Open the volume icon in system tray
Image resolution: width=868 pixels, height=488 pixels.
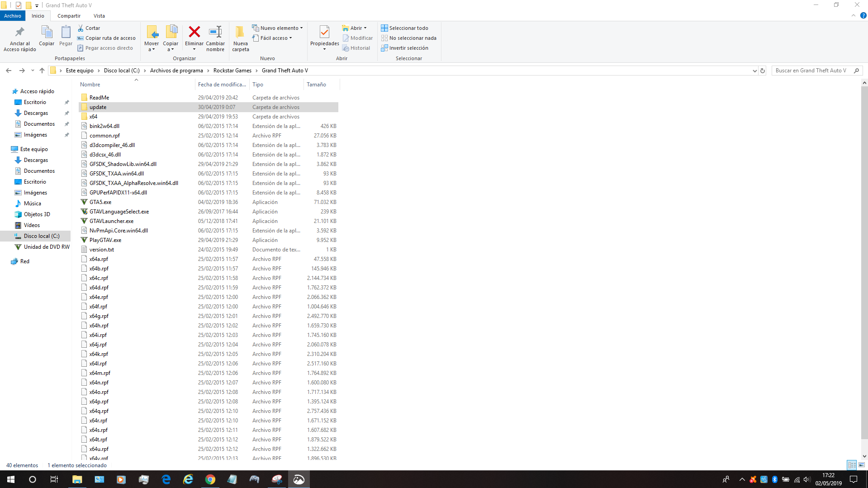click(807, 479)
